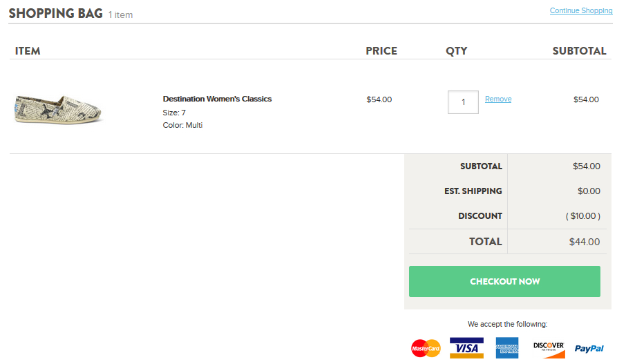Open the shoe product thumbnail
Screen dimensions: 626x364
click(x=59, y=109)
